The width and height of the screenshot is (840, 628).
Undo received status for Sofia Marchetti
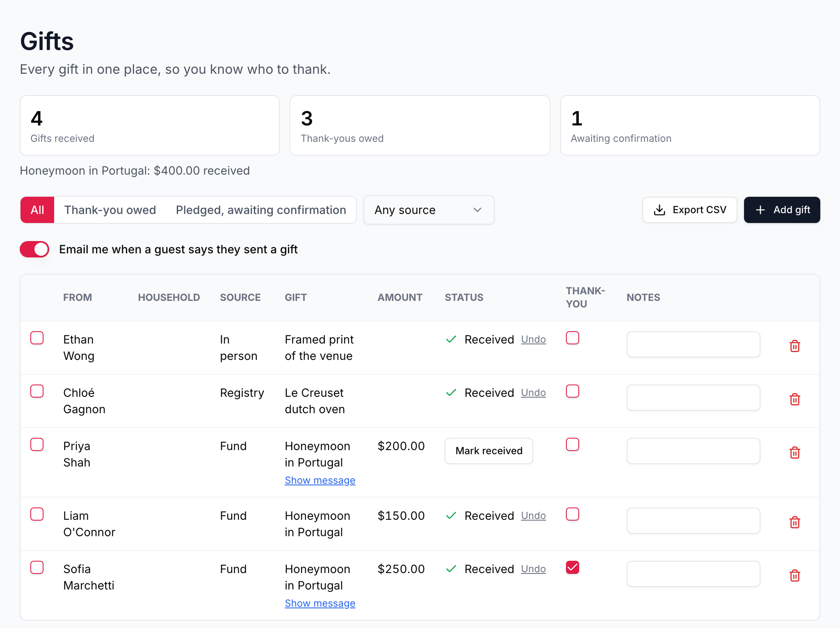pyautogui.click(x=533, y=569)
